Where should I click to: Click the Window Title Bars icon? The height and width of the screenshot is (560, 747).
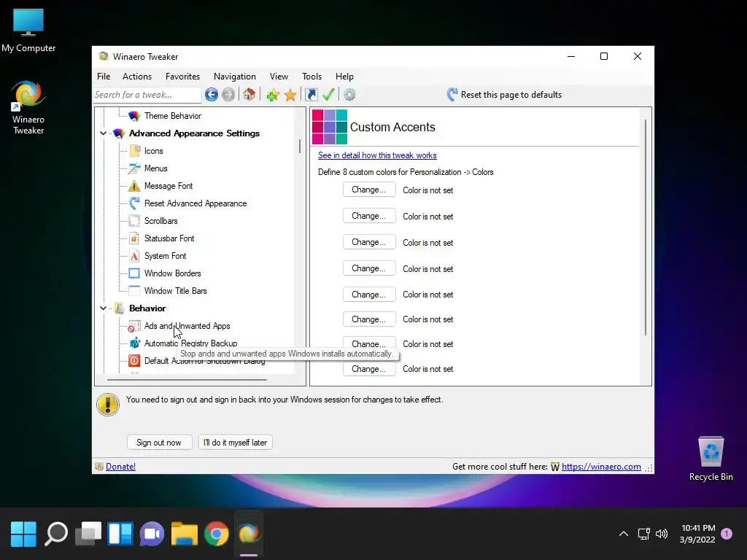(135, 291)
